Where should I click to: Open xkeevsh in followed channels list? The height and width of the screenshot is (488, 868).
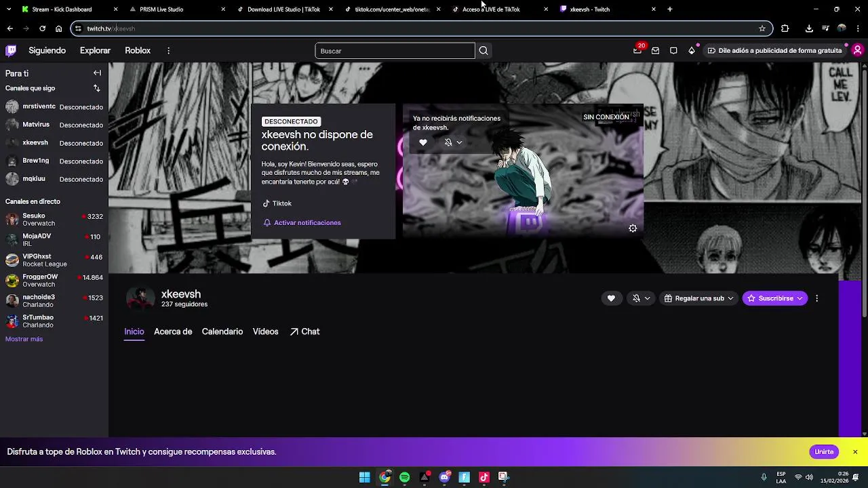click(54, 143)
